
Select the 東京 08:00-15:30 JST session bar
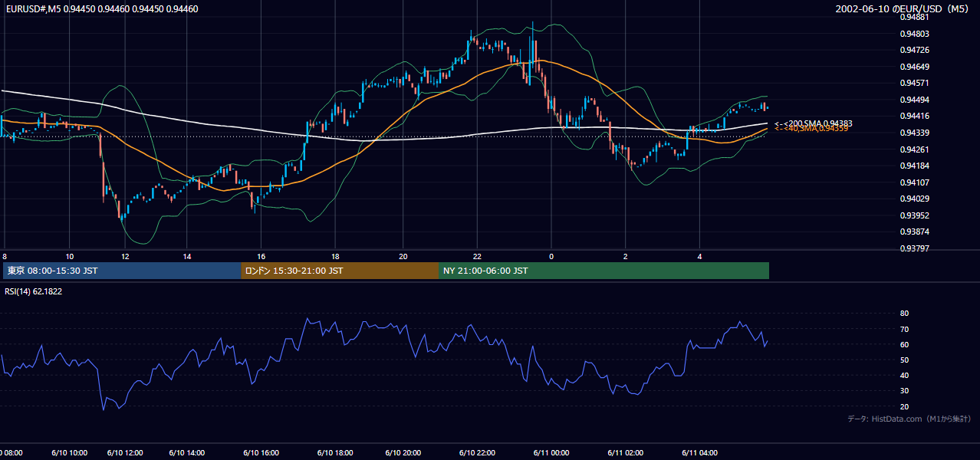pos(122,271)
